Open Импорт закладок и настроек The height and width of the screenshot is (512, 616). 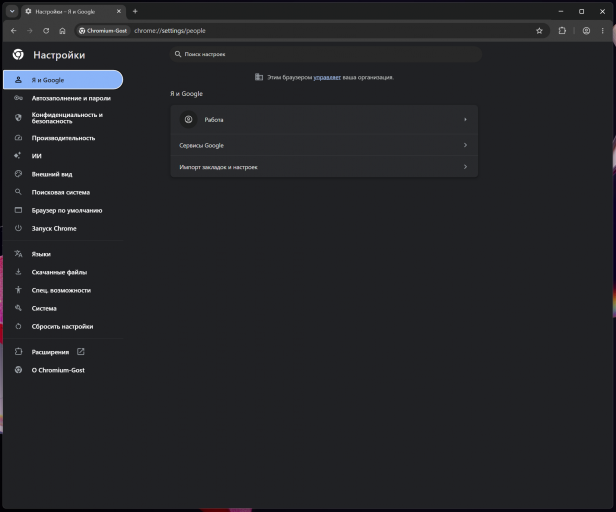324,167
